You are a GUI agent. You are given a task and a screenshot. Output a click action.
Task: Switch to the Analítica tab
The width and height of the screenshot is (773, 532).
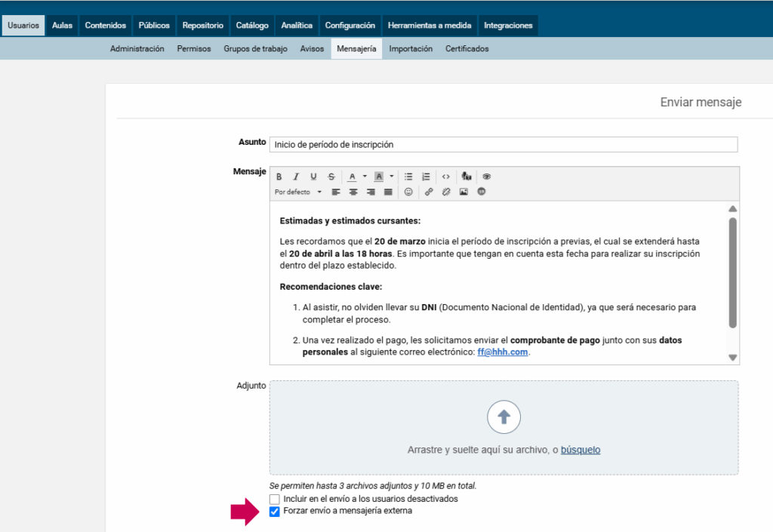pyautogui.click(x=297, y=25)
